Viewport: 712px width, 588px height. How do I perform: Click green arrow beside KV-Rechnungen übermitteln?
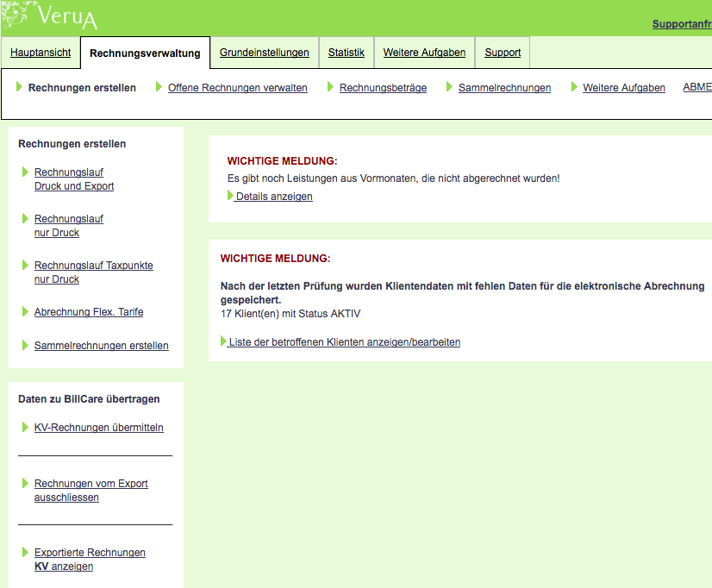25,427
